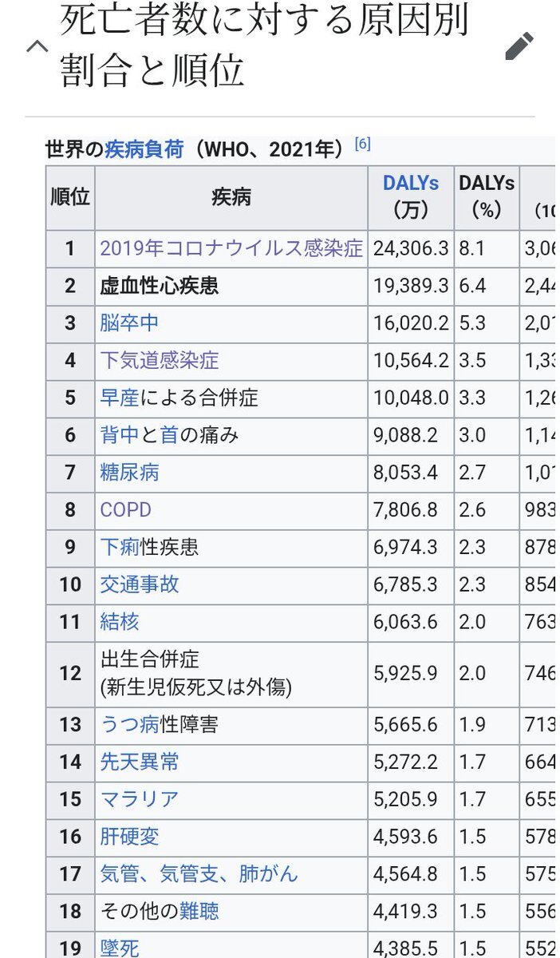
Task: Follow the 下痢 link
Action: point(120,547)
